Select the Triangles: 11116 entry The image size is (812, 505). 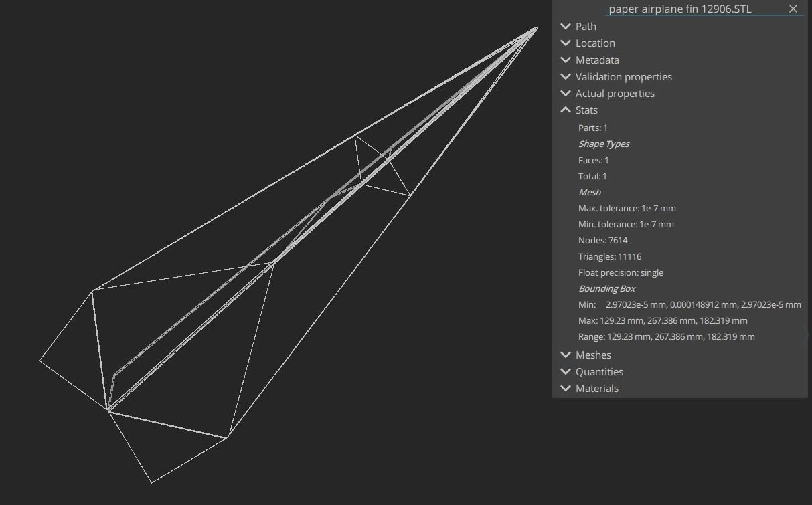point(609,256)
